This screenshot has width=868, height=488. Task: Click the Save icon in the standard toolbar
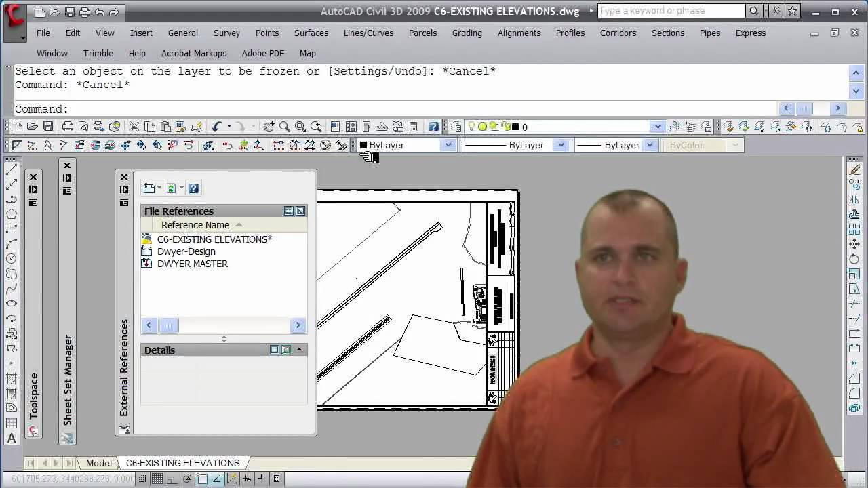tap(48, 127)
